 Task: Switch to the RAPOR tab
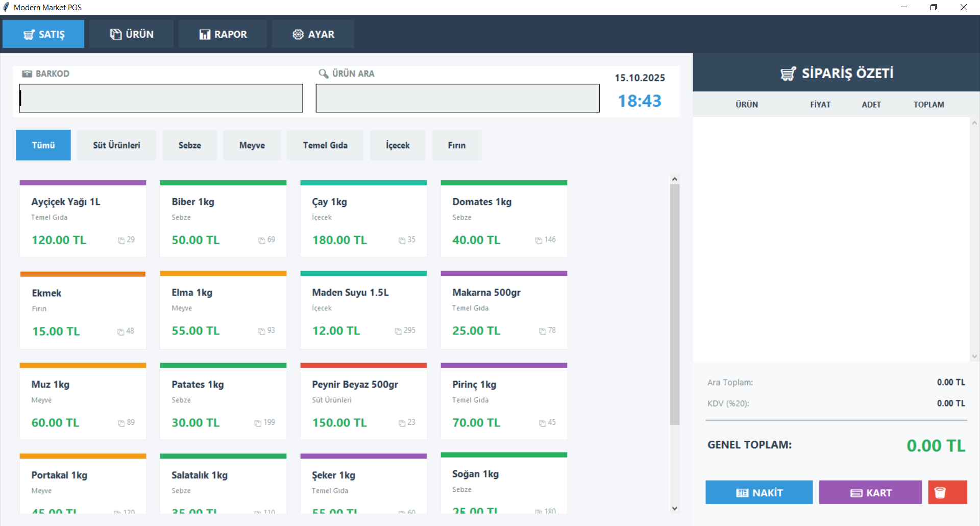tap(223, 34)
